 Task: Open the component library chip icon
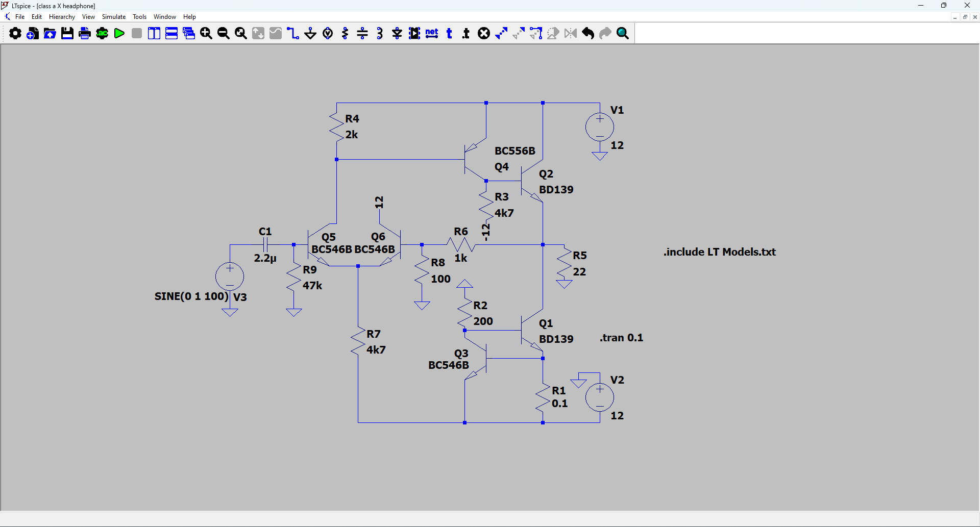pyautogui.click(x=414, y=34)
